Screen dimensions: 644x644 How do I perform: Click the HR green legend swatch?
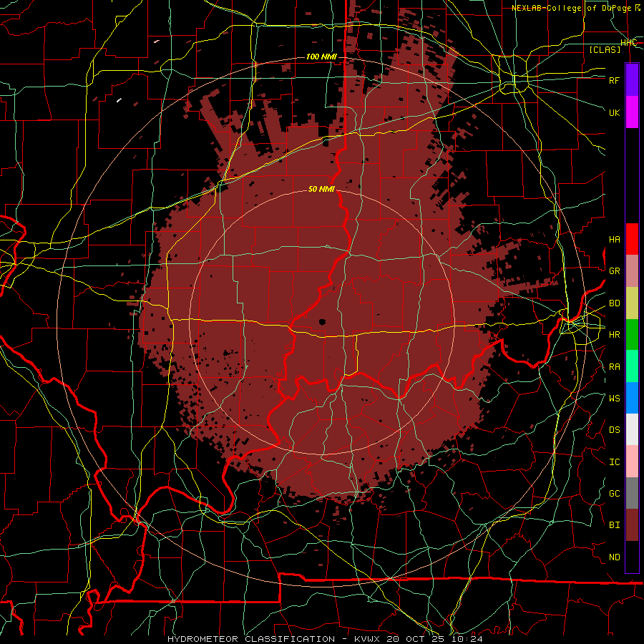click(632, 334)
